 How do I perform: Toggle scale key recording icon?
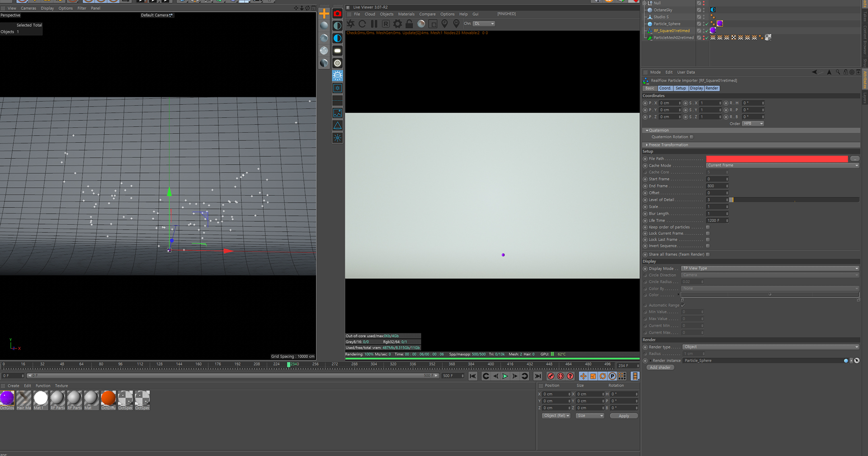593,376
